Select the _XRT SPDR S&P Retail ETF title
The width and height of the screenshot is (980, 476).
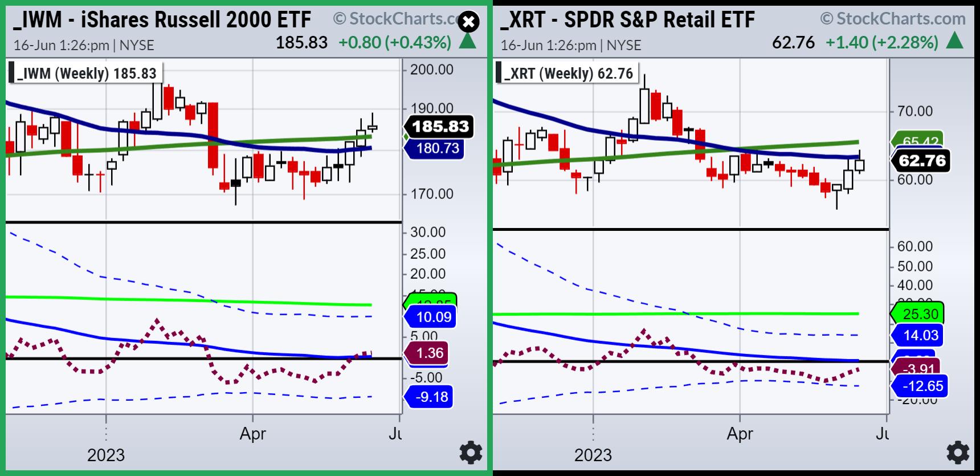point(627,20)
